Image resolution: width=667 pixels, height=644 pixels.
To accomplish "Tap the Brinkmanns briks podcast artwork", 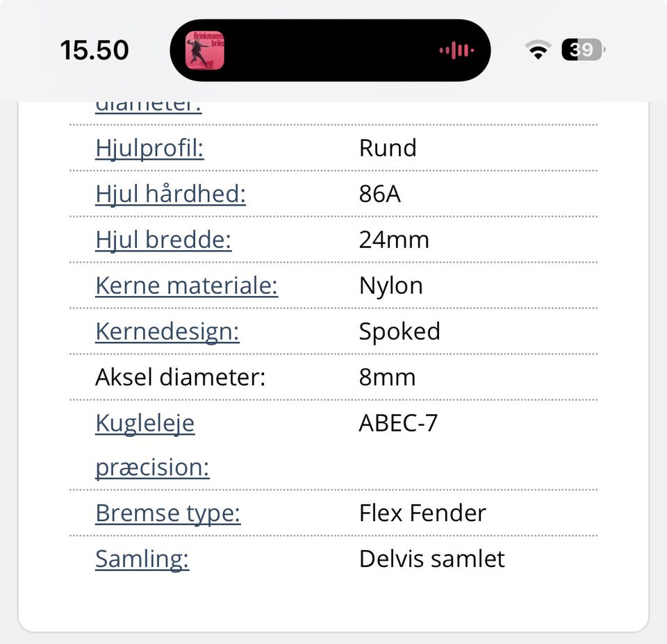I will [204, 50].
